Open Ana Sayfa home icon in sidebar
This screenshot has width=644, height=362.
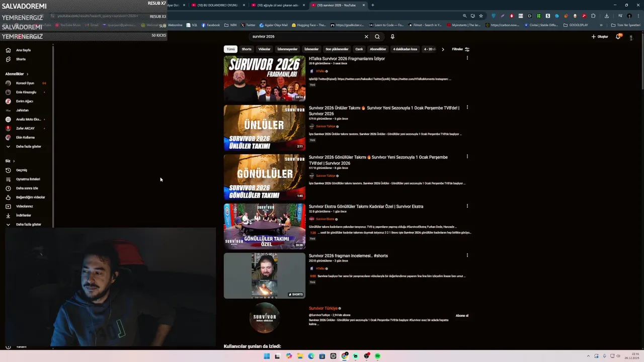tap(8, 50)
